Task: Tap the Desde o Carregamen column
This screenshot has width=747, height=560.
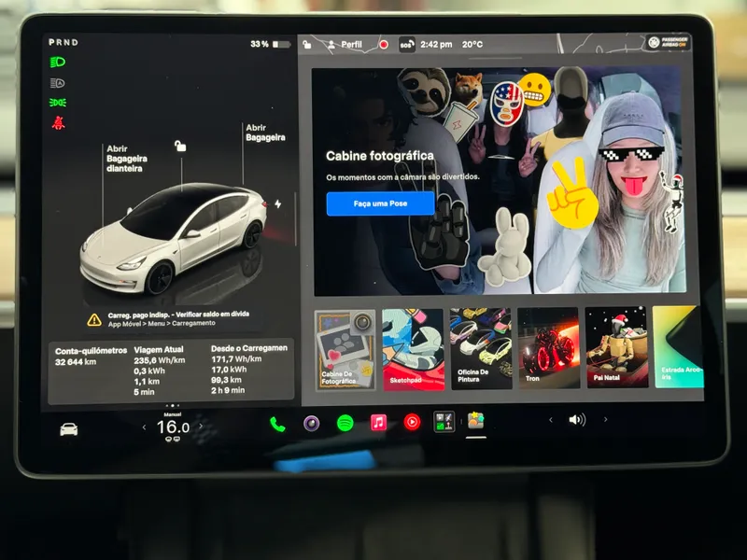Action: point(249,369)
